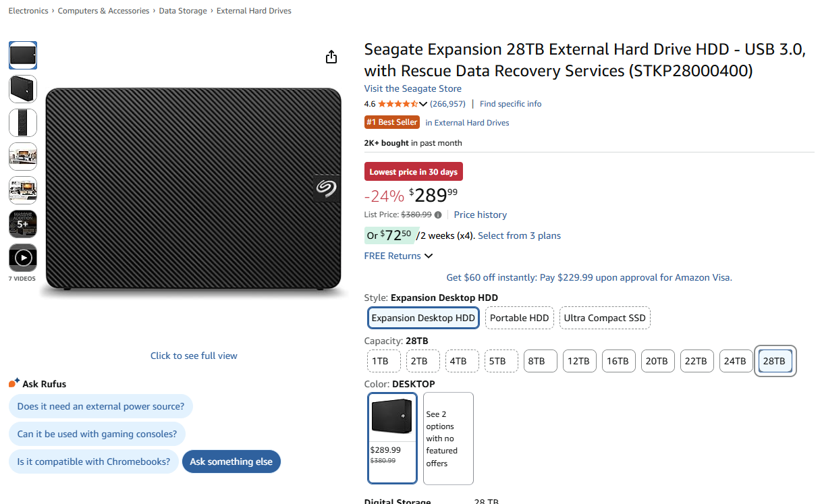Select the second angled drive thumbnail
This screenshot has width=820, height=504.
[23, 89]
